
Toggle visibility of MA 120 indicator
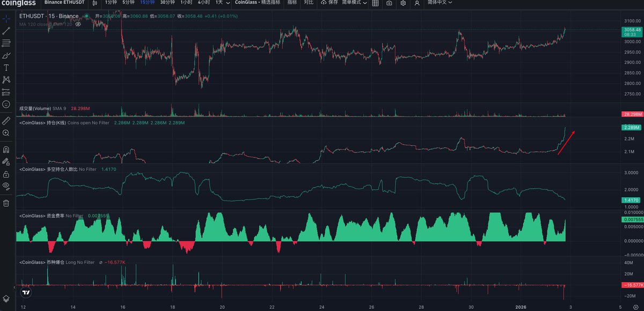(78, 24)
